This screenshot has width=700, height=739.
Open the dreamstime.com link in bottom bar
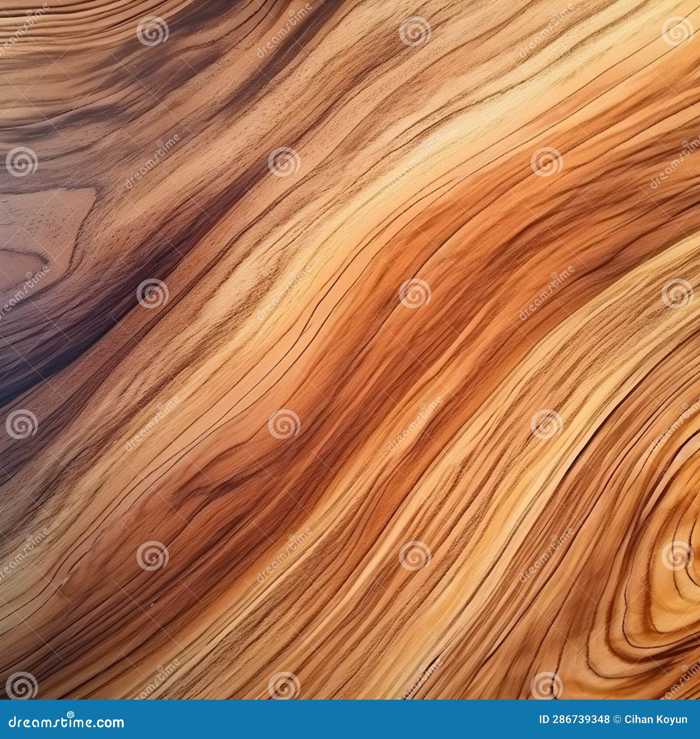pos(66,722)
